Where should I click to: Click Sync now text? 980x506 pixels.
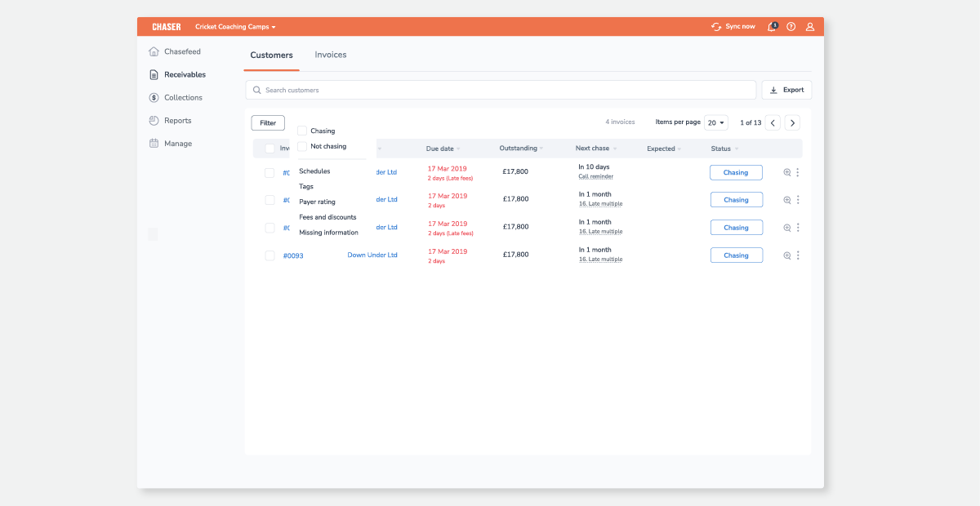tap(740, 27)
